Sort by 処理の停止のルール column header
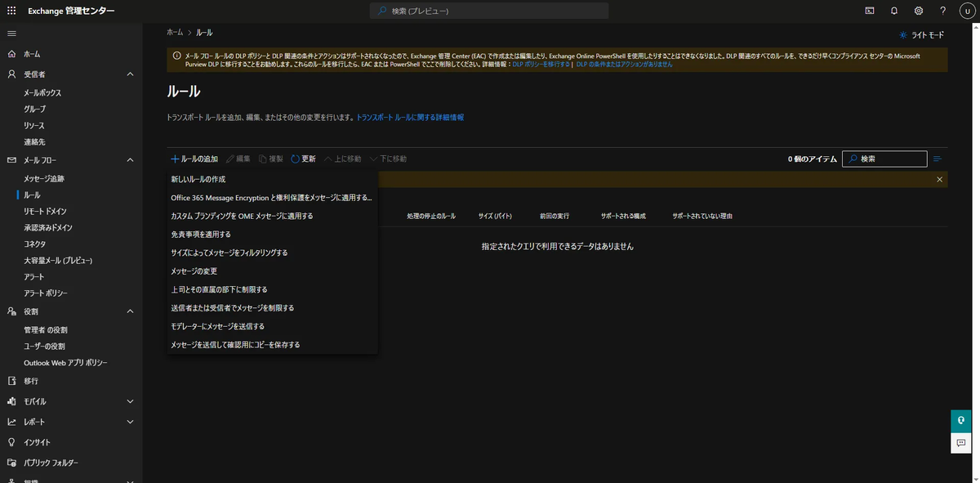This screenshot has width=980, height=483. (x=431, y=216)
